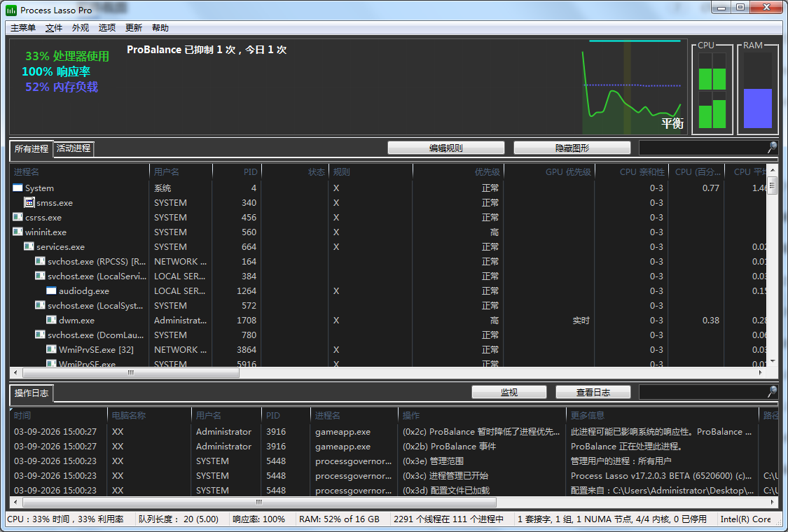
Task: Click the dwm.exe process icon
Action: click(x=52, y=321)
